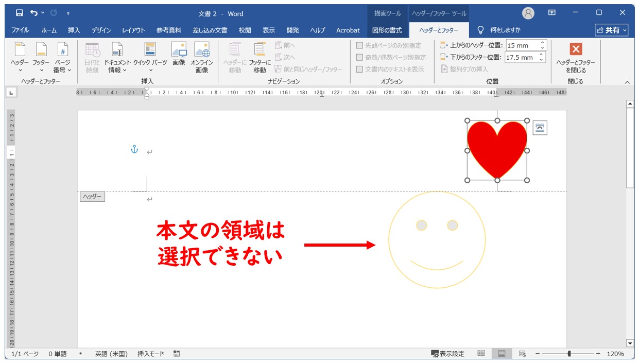
Task: Increase the 上からのヘッダー位置 spinner
Action: click(542, 43)
